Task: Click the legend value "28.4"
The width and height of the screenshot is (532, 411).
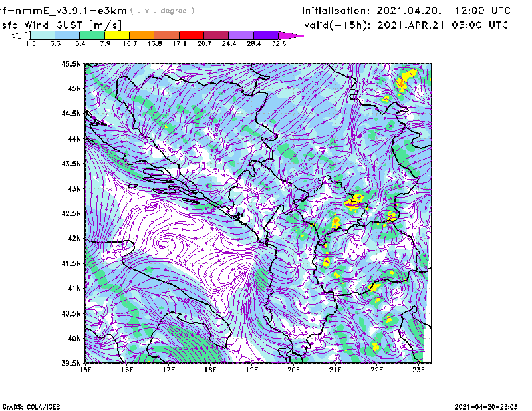Action: point(254,43)
